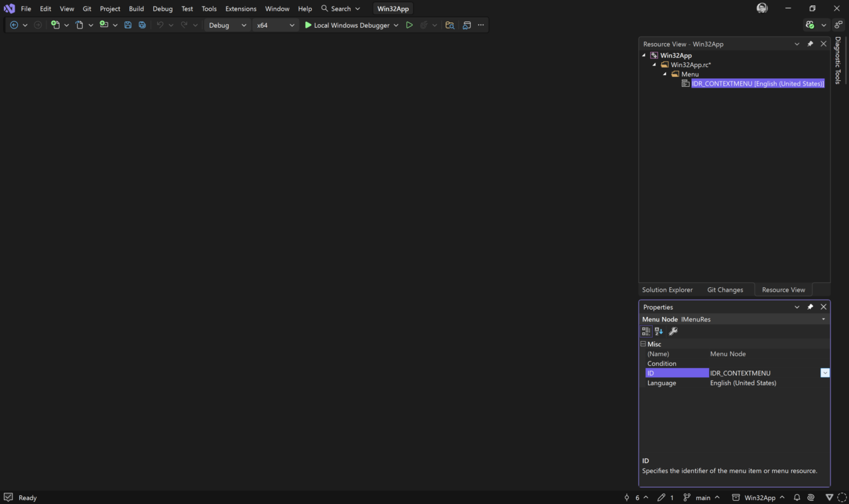
Task: Open the Build menu
Action: point(136,9)
